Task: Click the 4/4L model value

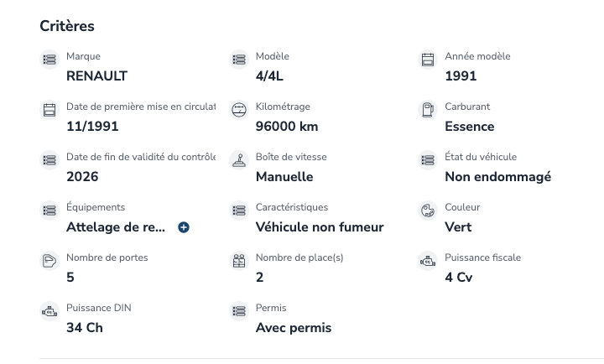Action: 269,75
